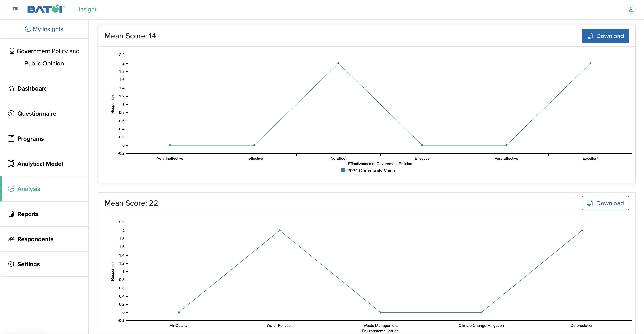Click the Waste Management axis label
This screenshot has width=644, height=334.
tap(380, 326)
